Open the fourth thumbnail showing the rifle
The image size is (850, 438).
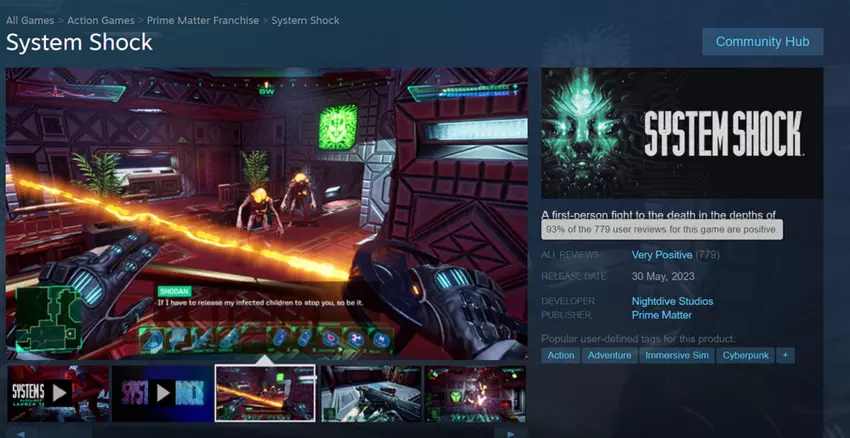click(369, 393)
